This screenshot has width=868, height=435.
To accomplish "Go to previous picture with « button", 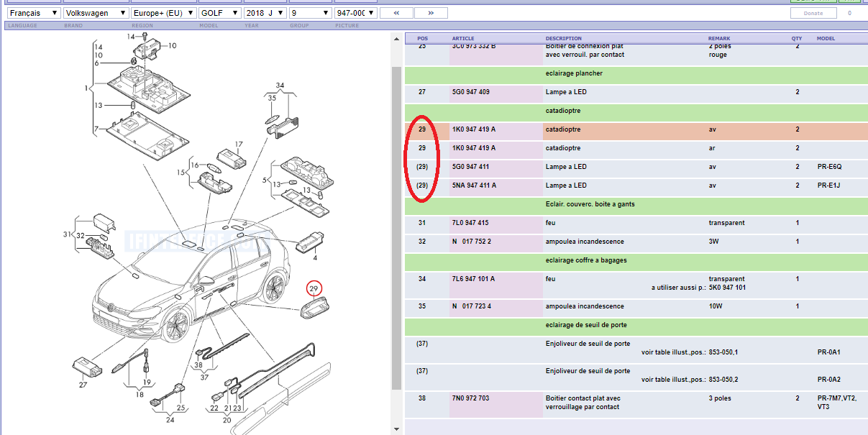I will [x=396, y=13].
